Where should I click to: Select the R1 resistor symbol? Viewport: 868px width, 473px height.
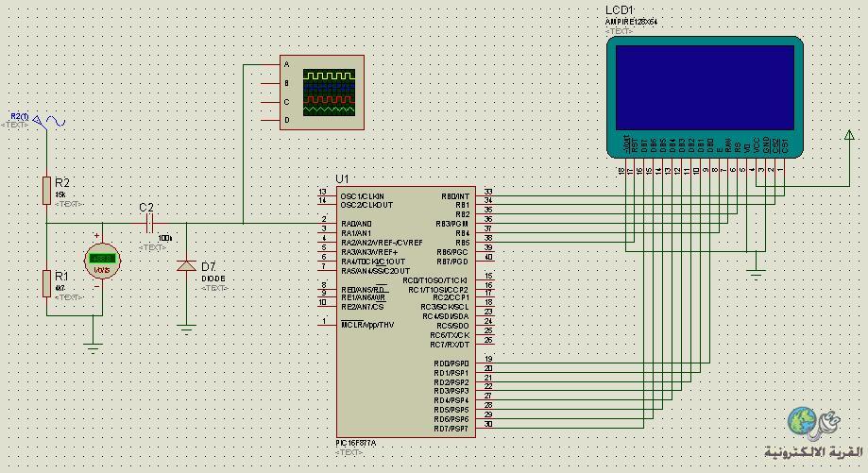click(x=46, y=283)
